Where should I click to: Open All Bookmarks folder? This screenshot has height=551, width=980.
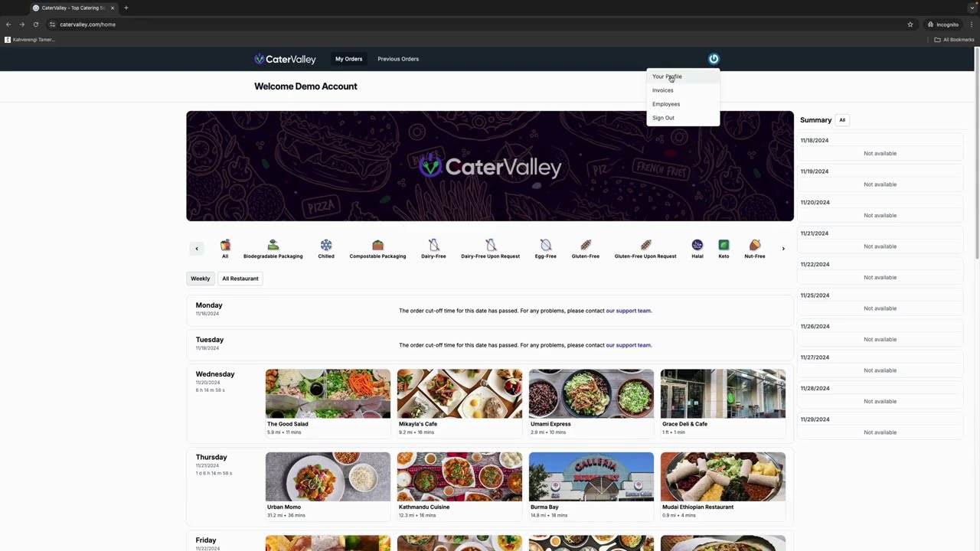click(x=954, y=40)
